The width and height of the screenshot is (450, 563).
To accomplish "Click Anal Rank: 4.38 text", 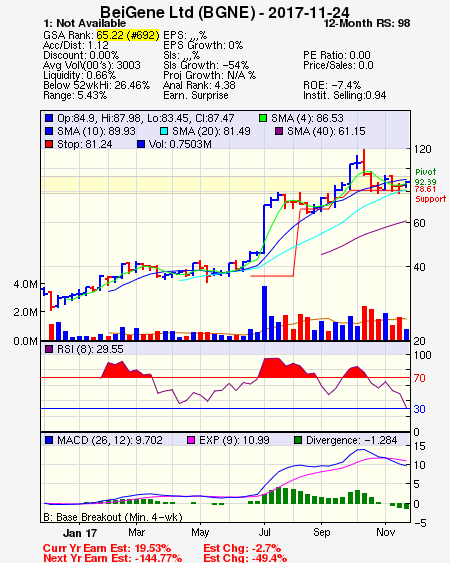I will pos(199,85).
